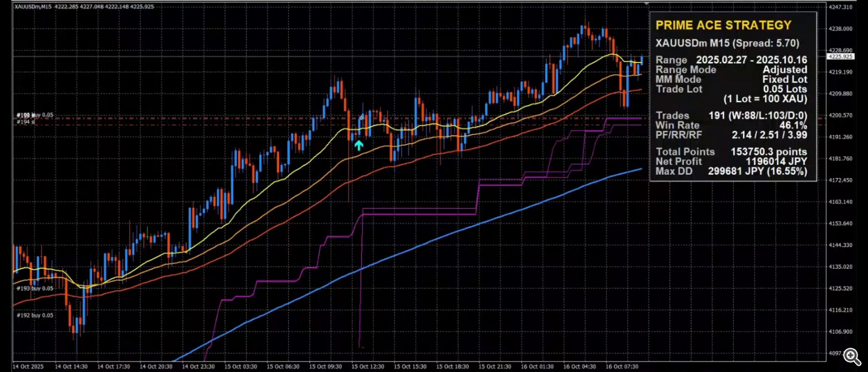The width and height of the screenshot is (868, 372).
Task: Click the #194 sl stop-loss label
Action: coord(27,122)
